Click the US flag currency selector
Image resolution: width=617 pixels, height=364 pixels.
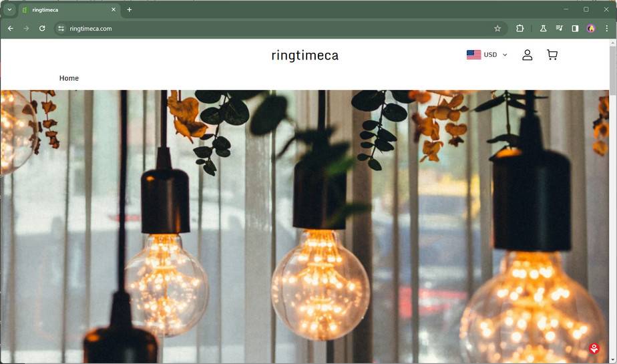pos(474,55)
